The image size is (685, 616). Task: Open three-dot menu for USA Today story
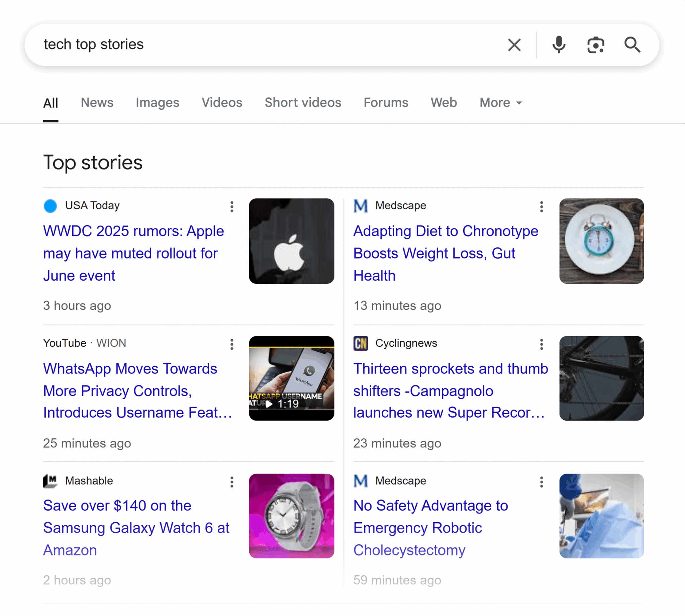tap(232, 206)
